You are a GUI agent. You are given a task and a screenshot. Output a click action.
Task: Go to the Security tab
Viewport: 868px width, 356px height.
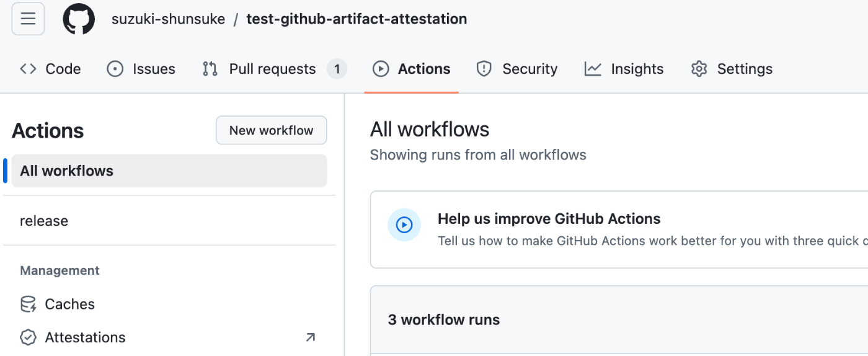pyautogui.click(x=516, y=69)
